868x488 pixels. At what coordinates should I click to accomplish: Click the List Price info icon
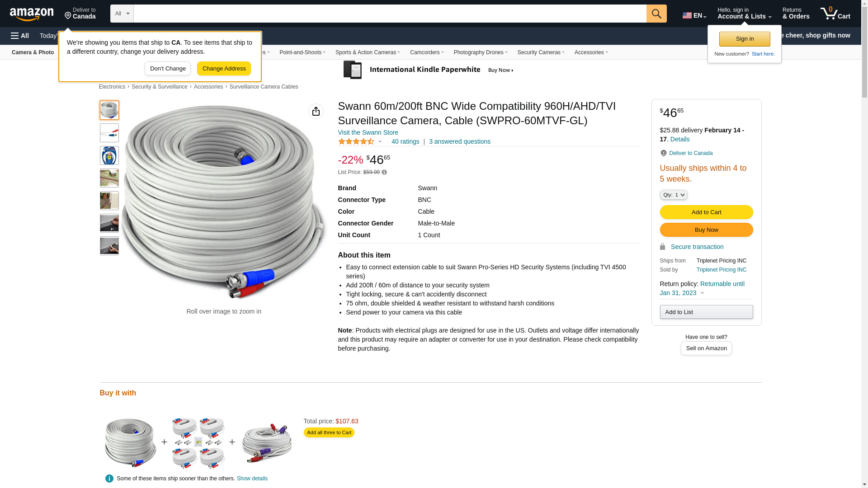tap(384, 172)
